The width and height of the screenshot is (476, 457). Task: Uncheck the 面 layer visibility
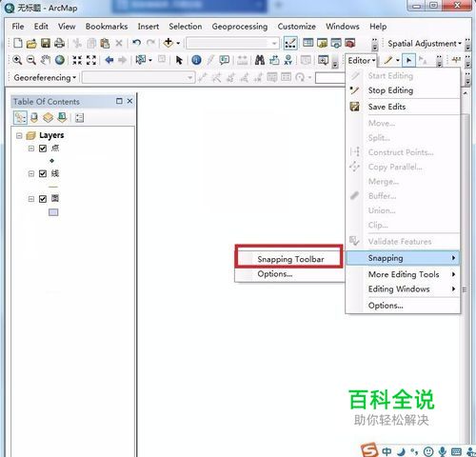(x=43, y=199)
